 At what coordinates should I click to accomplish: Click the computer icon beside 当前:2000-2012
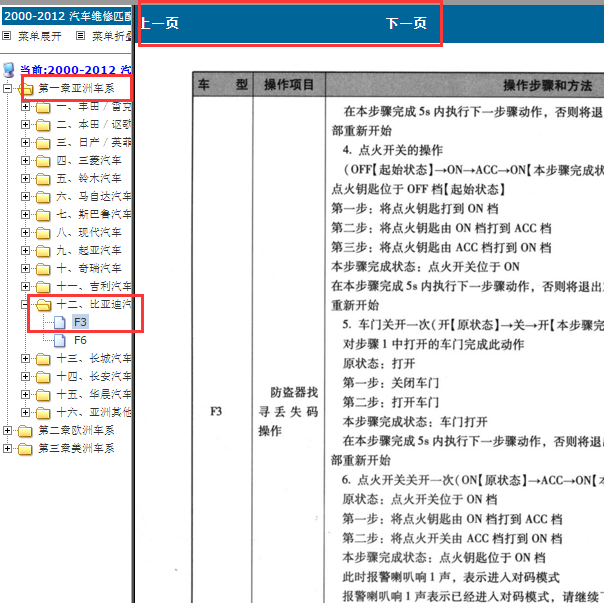pos(9,70)
